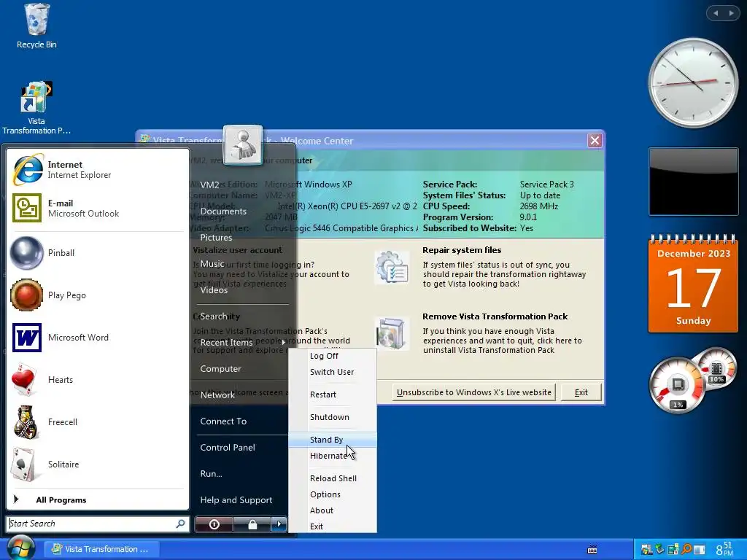
Task: Click Unsubscribe to Windows X's Live website
Action: point(474,392)
